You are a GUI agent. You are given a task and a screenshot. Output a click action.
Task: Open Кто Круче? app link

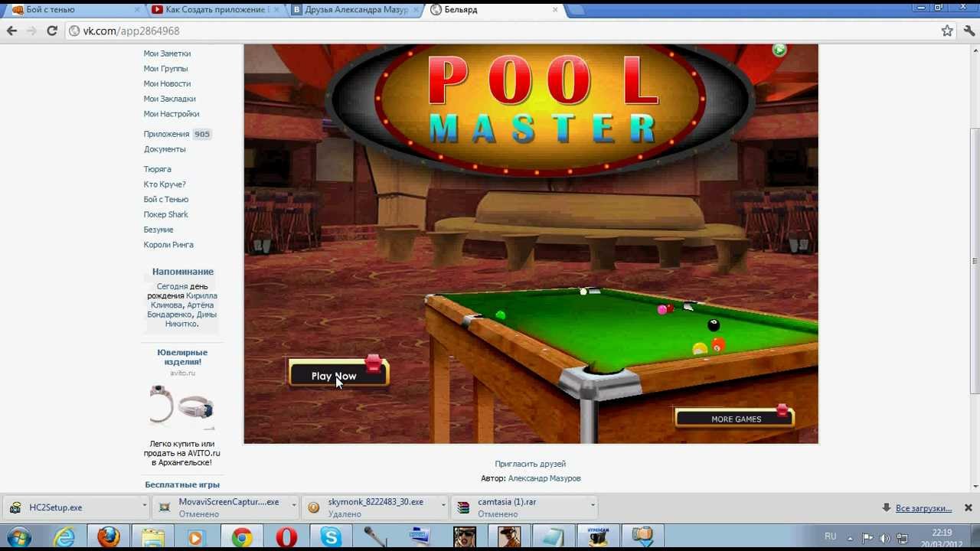coord(165,184)
